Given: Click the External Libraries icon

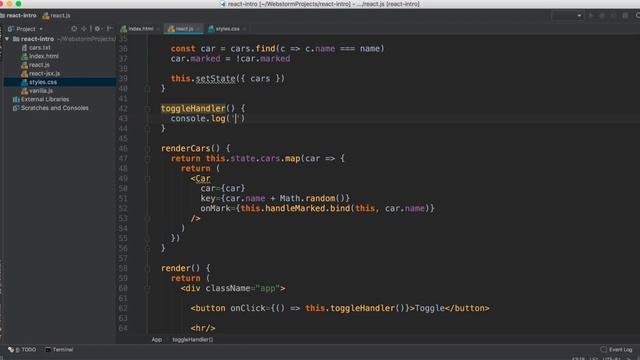Looking at the screenshot, I should click(16, 99).
